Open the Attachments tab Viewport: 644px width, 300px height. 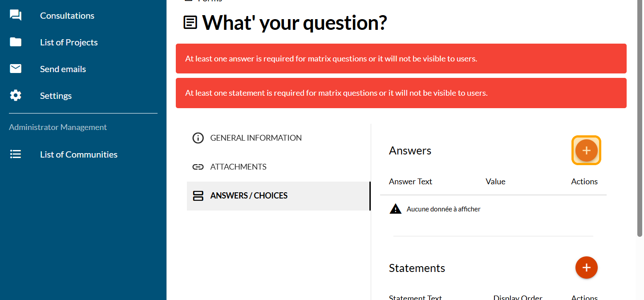[x=238, y=167]
